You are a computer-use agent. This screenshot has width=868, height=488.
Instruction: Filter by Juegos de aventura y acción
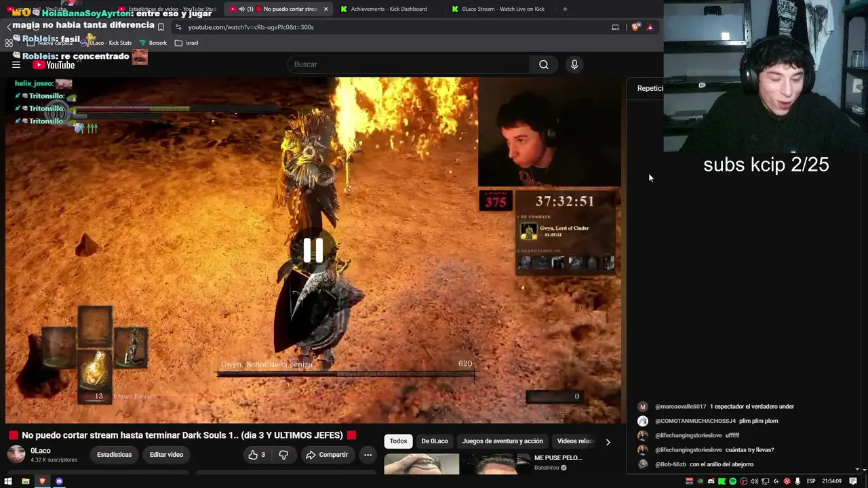(502, 441)
